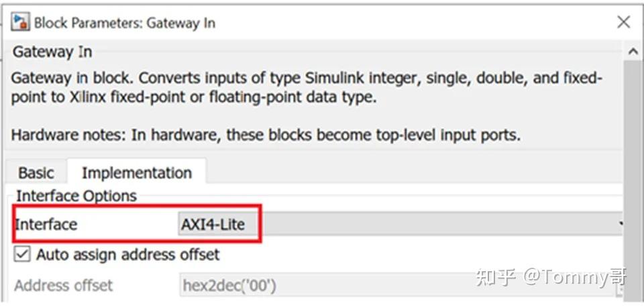Select the Implementation tab
The image size is (644, 306).
136,172
